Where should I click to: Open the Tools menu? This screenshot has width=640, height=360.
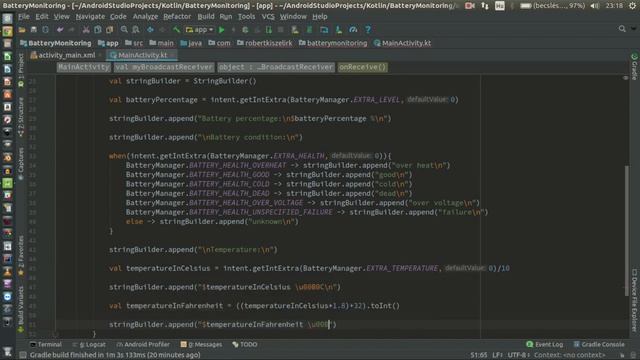(x=246, y=16)
